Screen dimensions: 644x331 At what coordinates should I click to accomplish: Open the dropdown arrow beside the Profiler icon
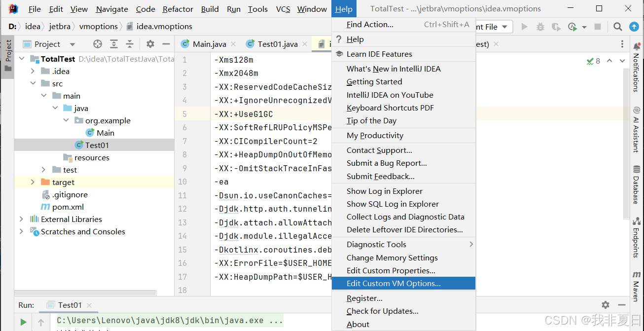pyautogui.click(x=584, y=27)
